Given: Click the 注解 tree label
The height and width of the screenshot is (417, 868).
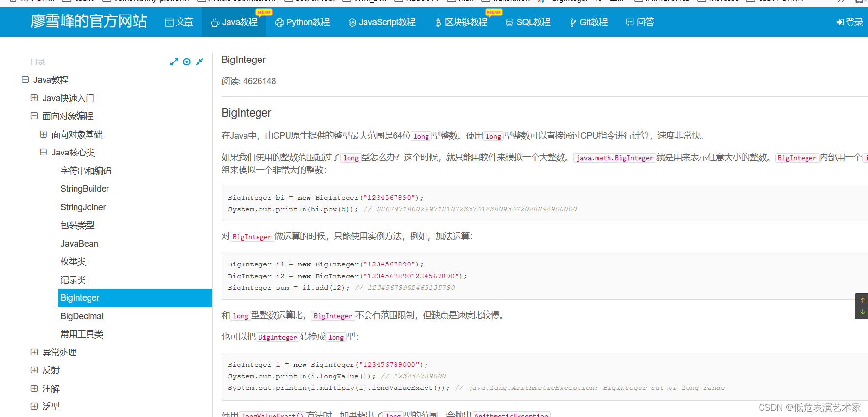Looking at the screenshot, I should pyautogui.click(x=51, y=389).
